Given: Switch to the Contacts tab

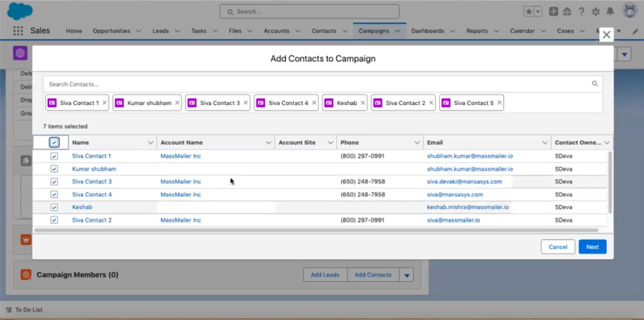Looking at the screenshot, I should (324, 31).
